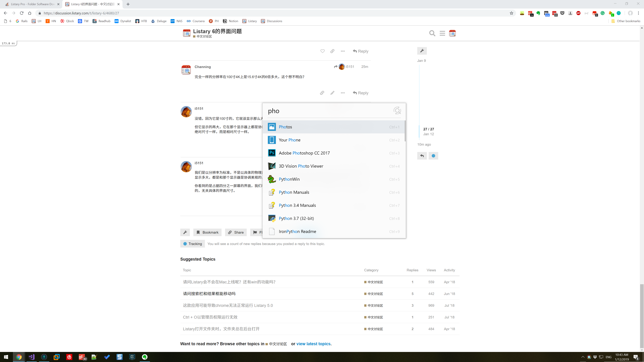644x362 pixels.
Task: Open Windows Start menu
Action: point(6,357)
